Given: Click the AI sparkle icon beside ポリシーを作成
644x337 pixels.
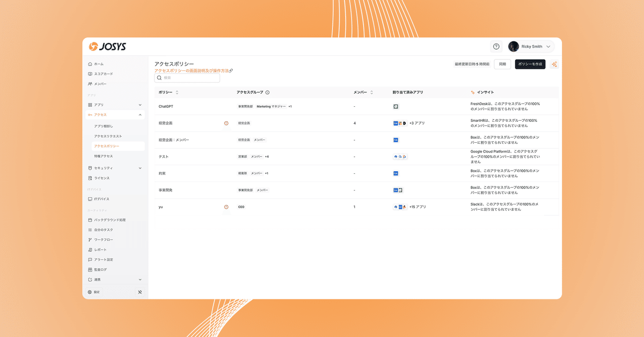Looking at the screenshot, I should [554, 64].
